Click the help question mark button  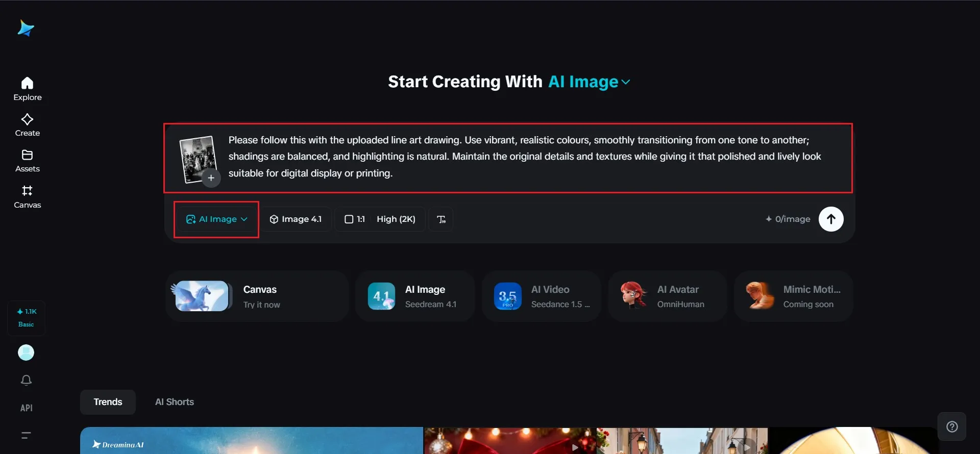[x=952, y=426]
